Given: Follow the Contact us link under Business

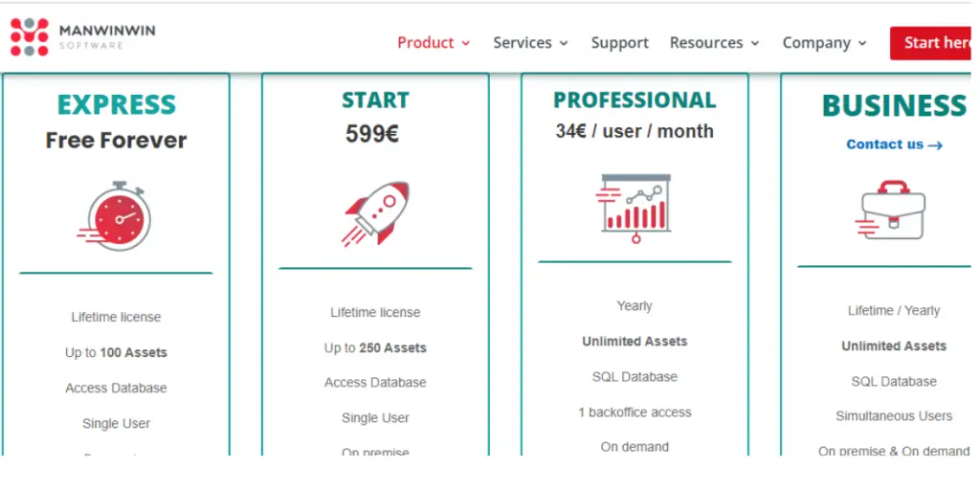Looking at the screenshot, I should 895,145.
